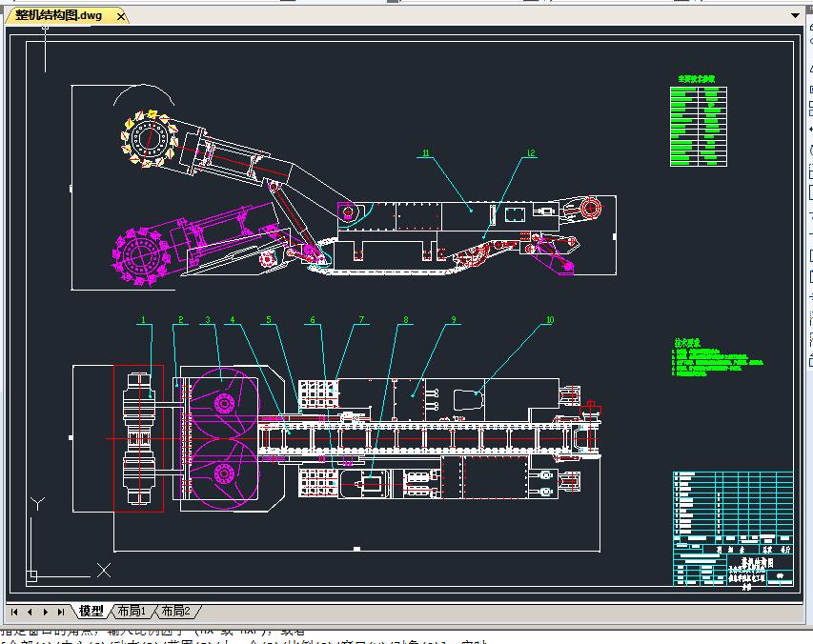Screen dimensions: 813x644
Task: Click part callout number 4
Action: [x=233, y=320]
